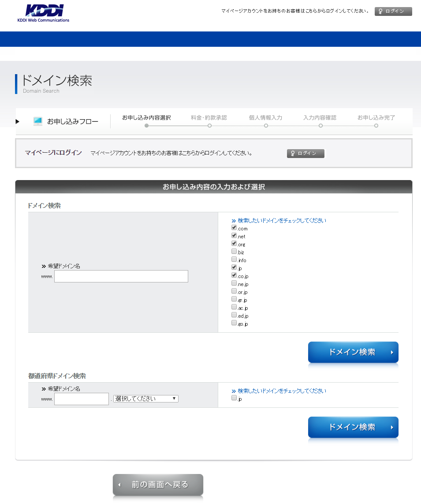Tick the .ne.jp domain checkbox
This screenshot has height=504, width=421.
234,283
